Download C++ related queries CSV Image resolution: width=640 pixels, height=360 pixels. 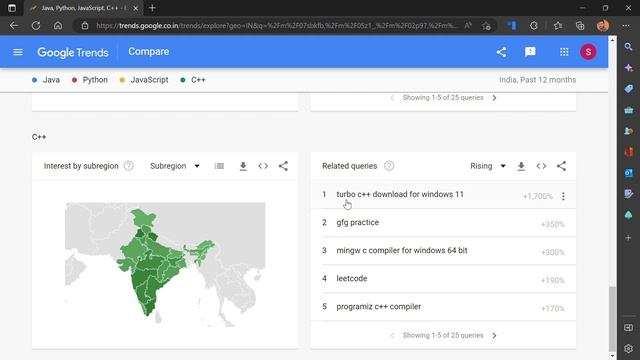(521, 166)
